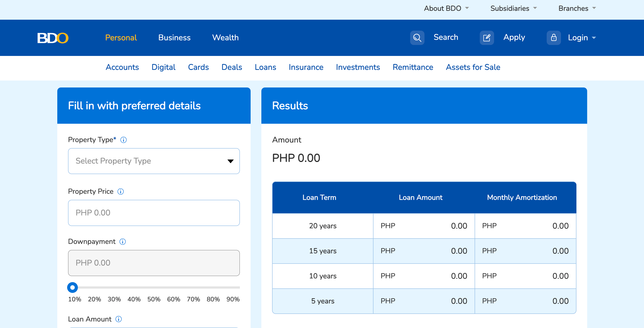644x328 pixels.
Task: Click the Loan Amount info icon
Action: [x=119, y=319]
